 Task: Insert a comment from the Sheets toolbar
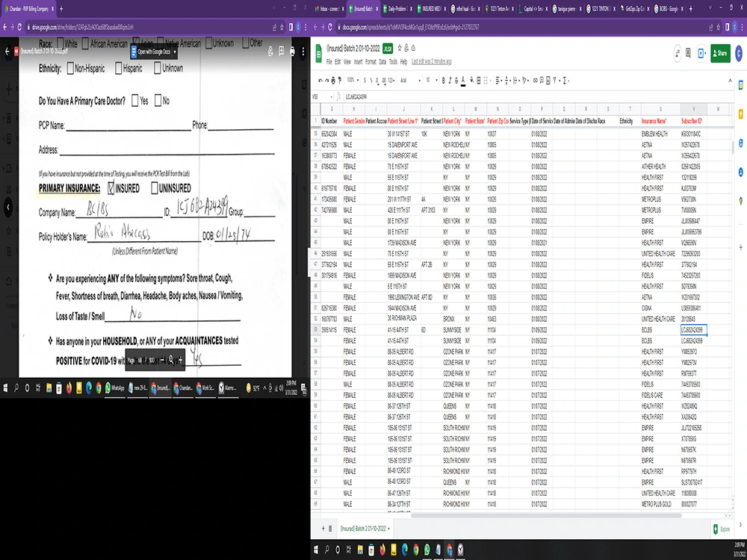[542, 81]
